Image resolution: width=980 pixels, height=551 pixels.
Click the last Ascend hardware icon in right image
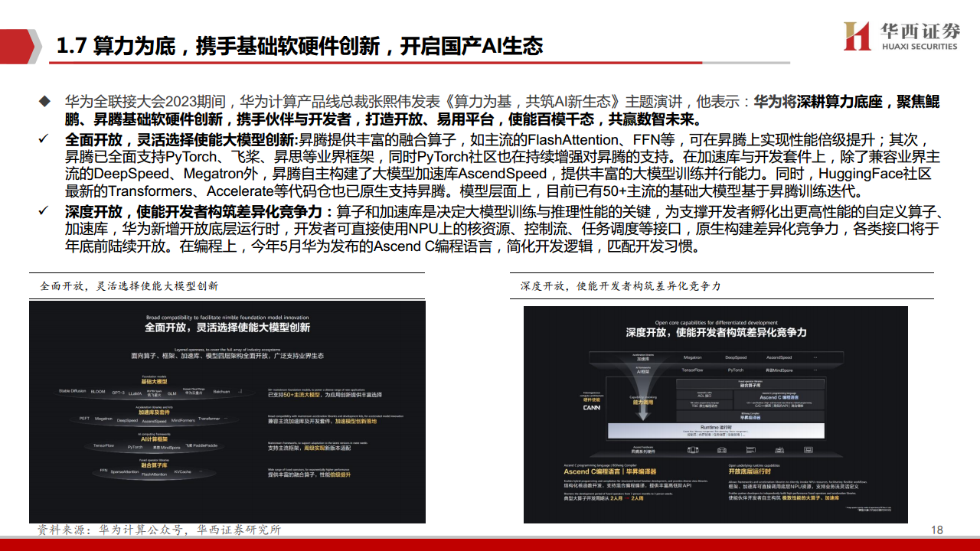(808, 450)
